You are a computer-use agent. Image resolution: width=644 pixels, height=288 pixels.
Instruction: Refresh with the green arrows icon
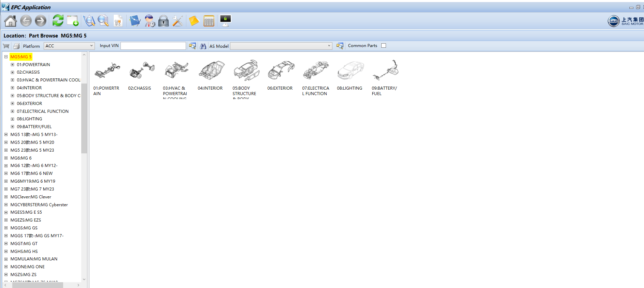58,20
